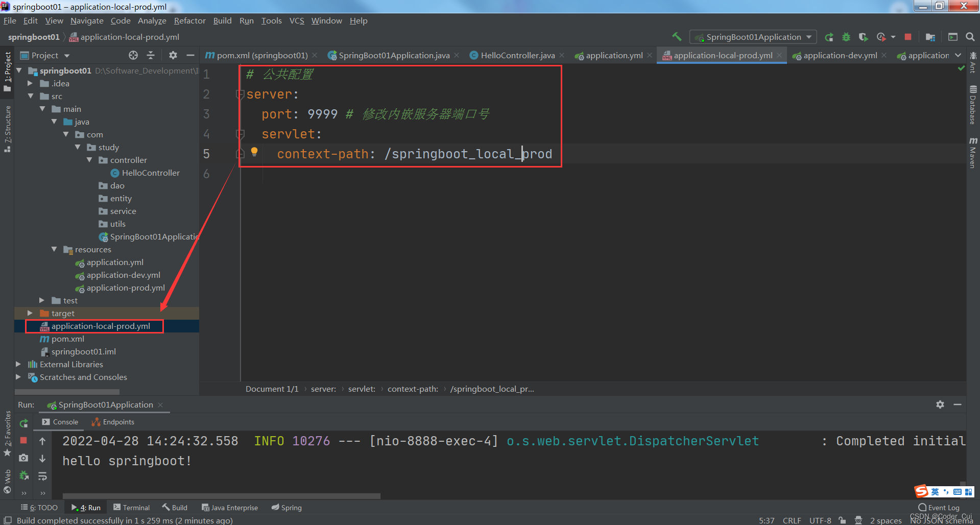Screen dimensions: 980x525
Task: Change indent setting 2 spaces
Action: (x=886, y=520)
